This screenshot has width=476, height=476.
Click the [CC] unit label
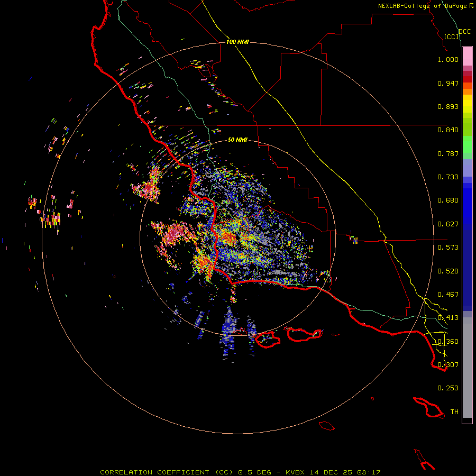point(452,36)
